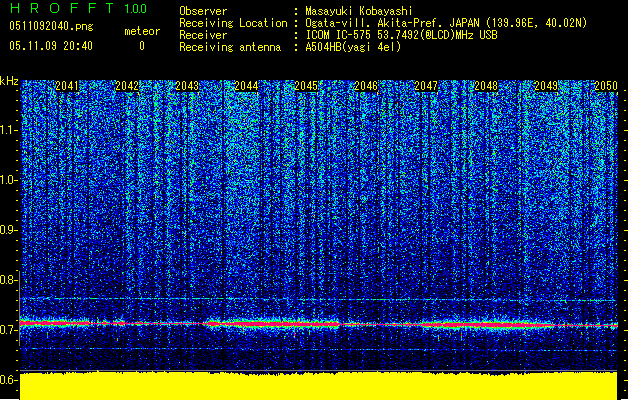Click the Receiver label

click(x=203, y=35)
